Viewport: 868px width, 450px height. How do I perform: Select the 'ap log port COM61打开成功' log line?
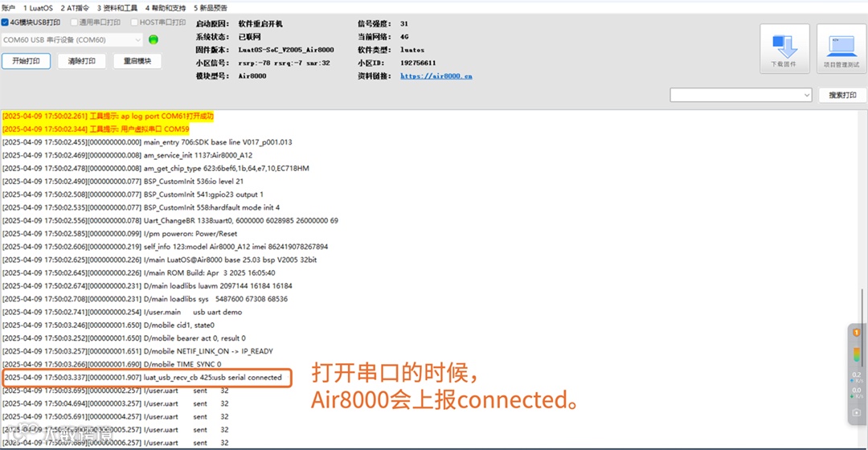[x=108, y=117]
